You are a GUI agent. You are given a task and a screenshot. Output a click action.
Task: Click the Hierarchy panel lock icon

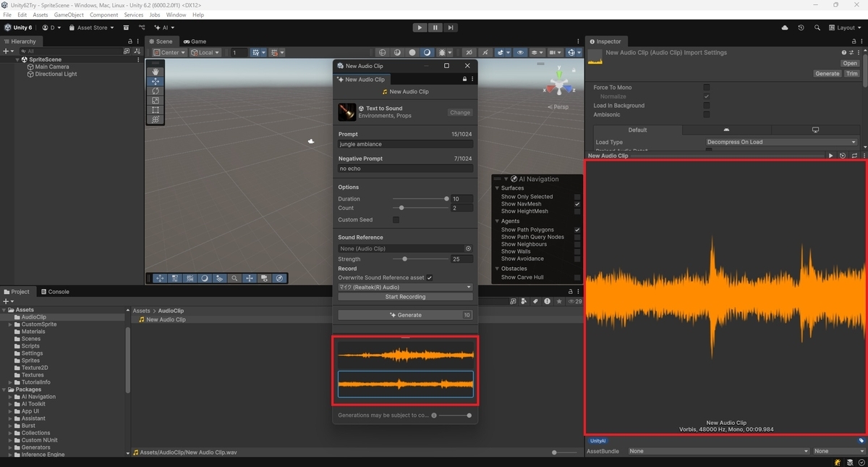pos(129,41)
